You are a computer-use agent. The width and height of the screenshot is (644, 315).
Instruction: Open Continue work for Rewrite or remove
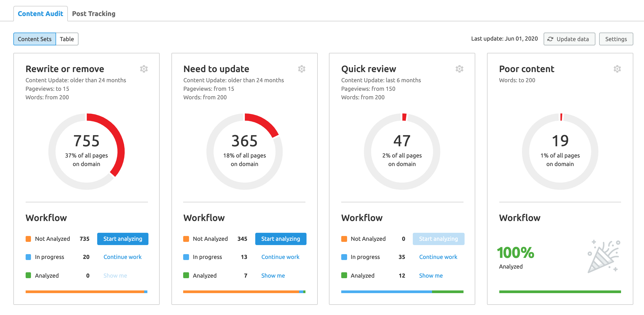(122, 257)
